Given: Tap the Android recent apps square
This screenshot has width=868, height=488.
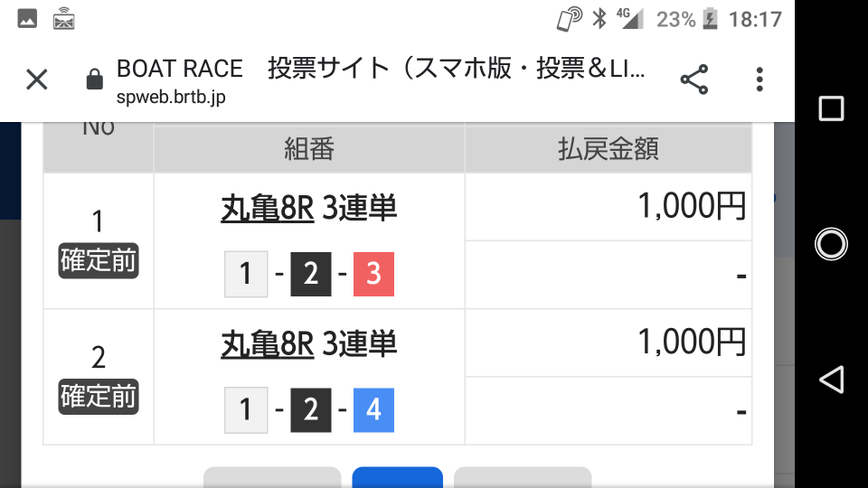Looking at the screenshot, I should (831, 108).
